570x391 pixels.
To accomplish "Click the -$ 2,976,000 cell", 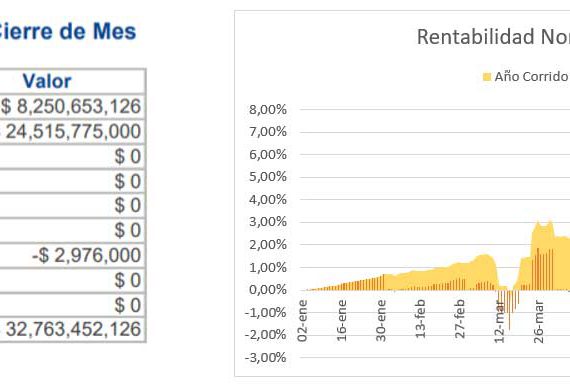I will pyautogui.click(x=71, y=255).
